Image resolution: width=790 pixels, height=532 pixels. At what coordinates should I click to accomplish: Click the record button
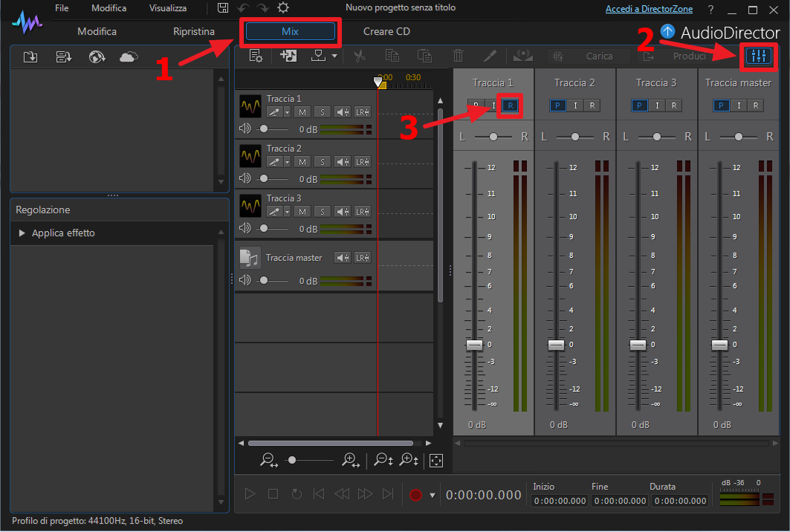coord(415,495)
